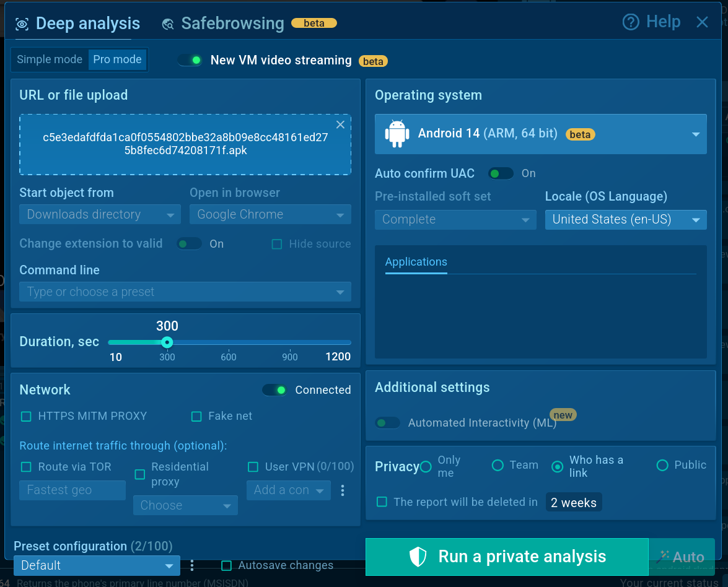This screenshot has height=587, width=728.
Task: Check the Hide source checkbox
Action: coord(277,244)
